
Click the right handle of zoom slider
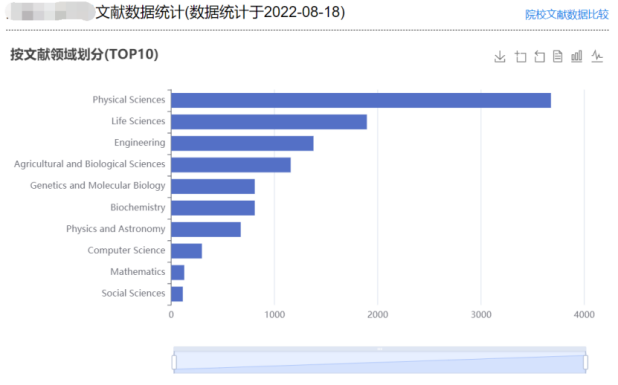pyautogui.click(x=586, y=362)
